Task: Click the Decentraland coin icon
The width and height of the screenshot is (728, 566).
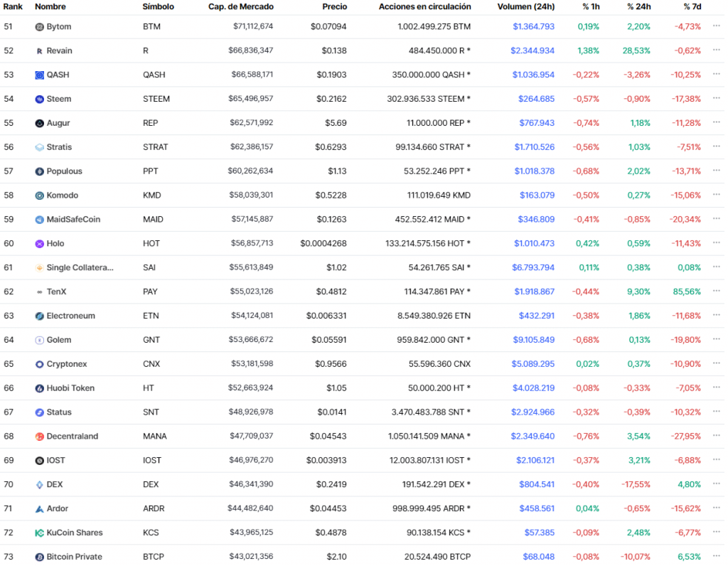Action: pos(40,437)
